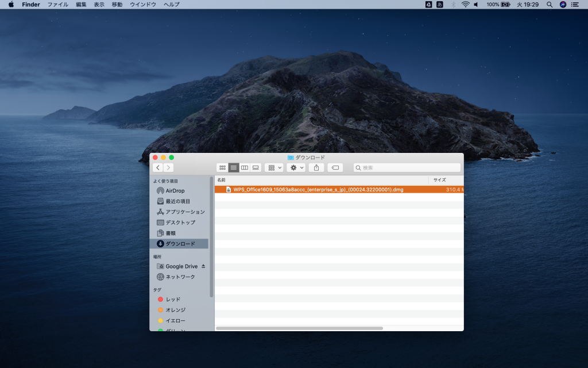The height and width of the screenshot is (368, 588).
Task: Switch to column view
Action: click(x=244, y=167)
